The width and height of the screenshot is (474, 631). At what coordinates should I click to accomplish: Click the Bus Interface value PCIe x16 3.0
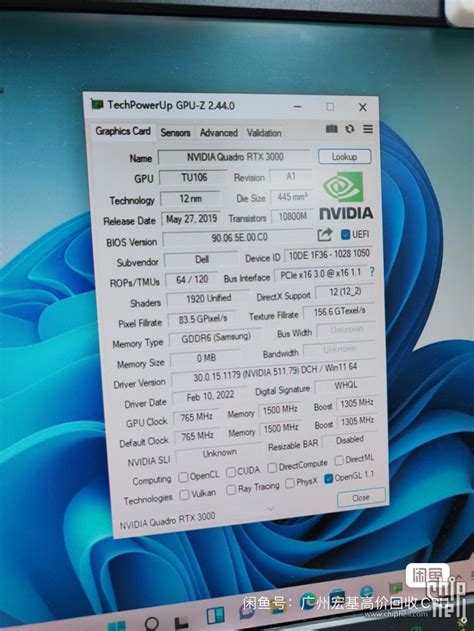(321, 274)
